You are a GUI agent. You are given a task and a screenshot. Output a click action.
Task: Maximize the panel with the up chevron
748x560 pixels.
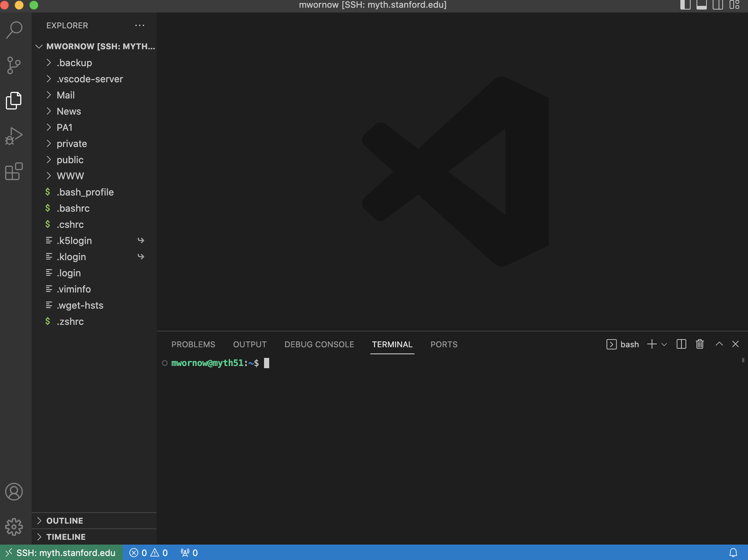(719, 344)
